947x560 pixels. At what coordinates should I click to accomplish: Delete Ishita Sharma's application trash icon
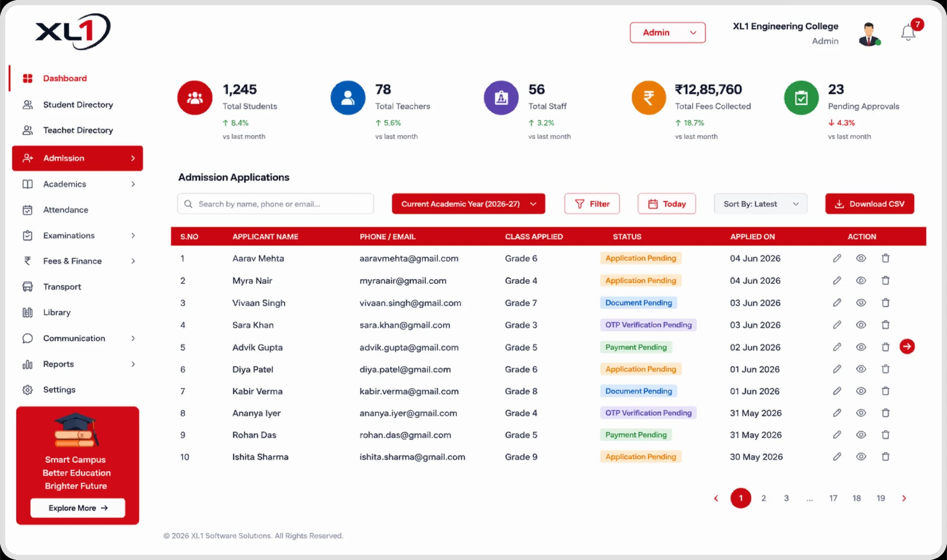(885, 457)
